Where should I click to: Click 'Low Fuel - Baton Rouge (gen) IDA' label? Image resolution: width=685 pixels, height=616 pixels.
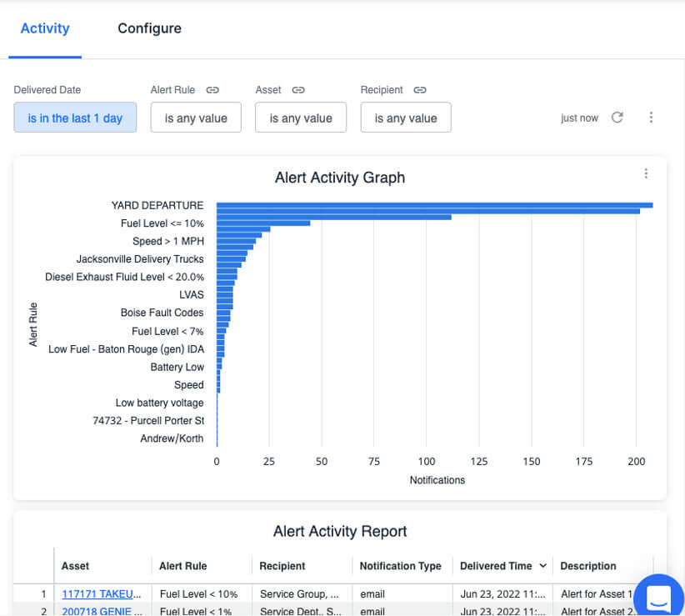pos(127,349)
